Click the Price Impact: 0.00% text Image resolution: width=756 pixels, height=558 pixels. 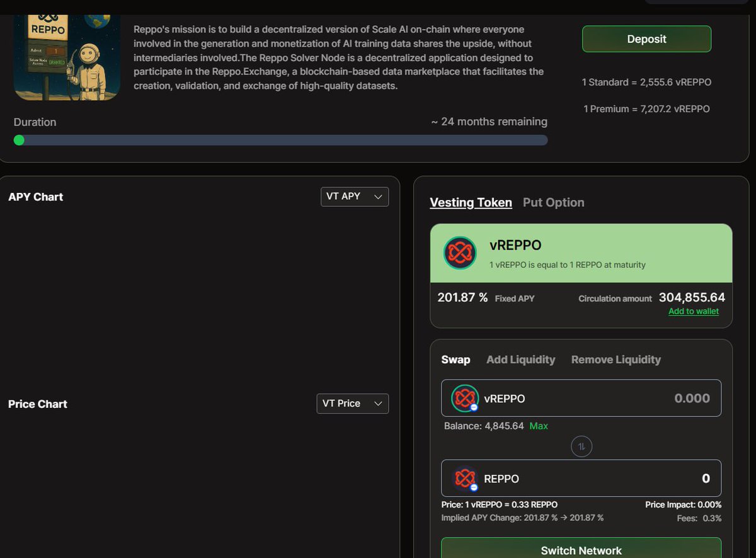pyautogui.click(x=684, y=504)
